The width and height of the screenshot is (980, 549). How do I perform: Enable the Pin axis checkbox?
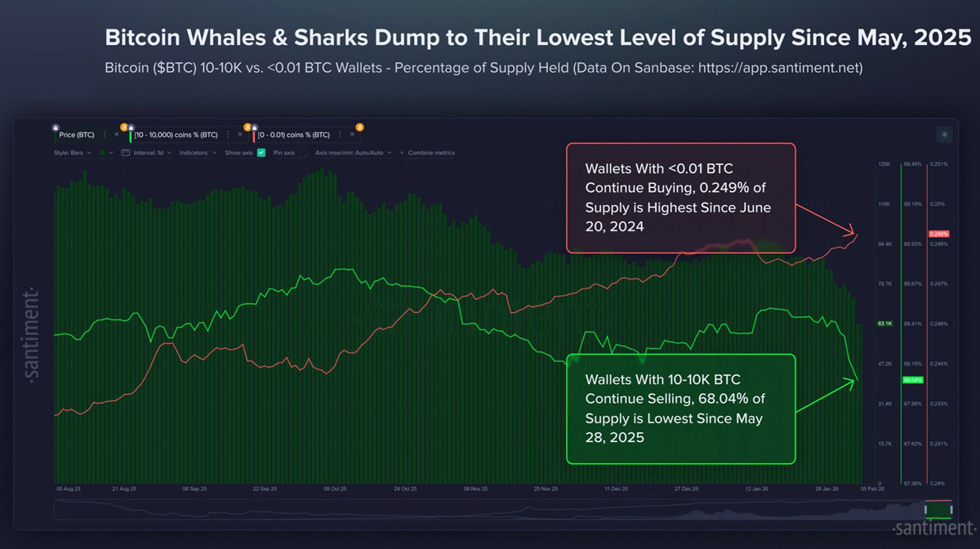click(x=302, y=153)
